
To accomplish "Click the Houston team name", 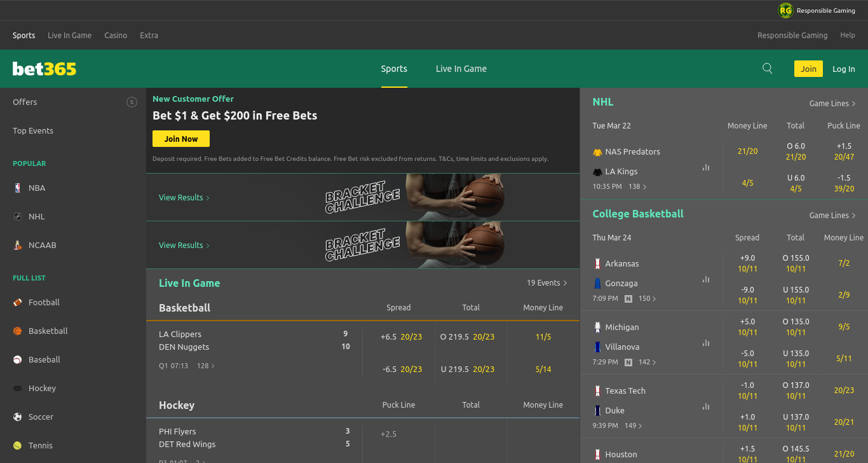I will [x=621, y=454].
